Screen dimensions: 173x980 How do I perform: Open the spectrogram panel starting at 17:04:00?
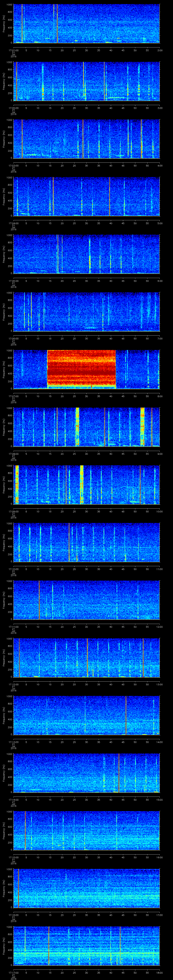(x=86, y=196)
